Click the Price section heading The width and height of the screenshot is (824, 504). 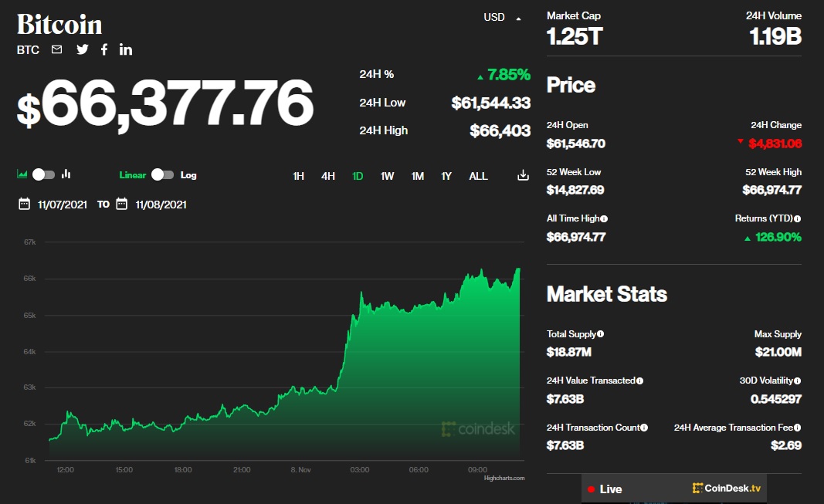pyautogui.click(x=571, y=85)
